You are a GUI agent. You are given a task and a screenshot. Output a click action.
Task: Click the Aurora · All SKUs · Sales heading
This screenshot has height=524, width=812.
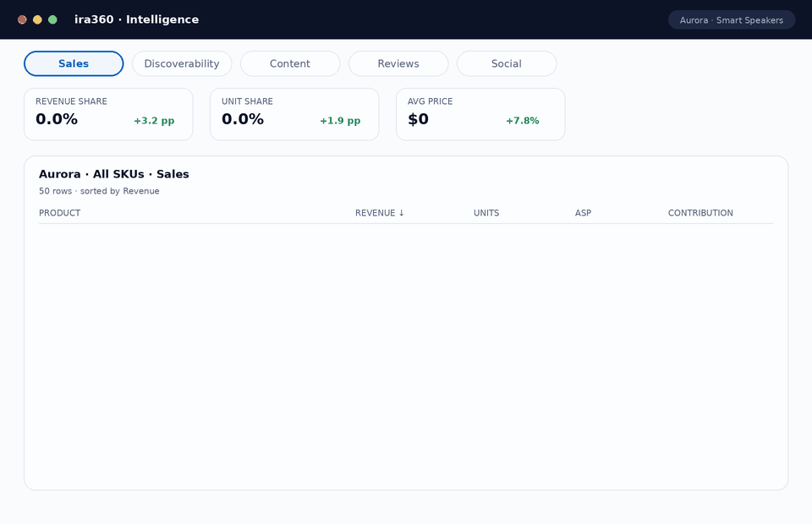pos(114,174)
